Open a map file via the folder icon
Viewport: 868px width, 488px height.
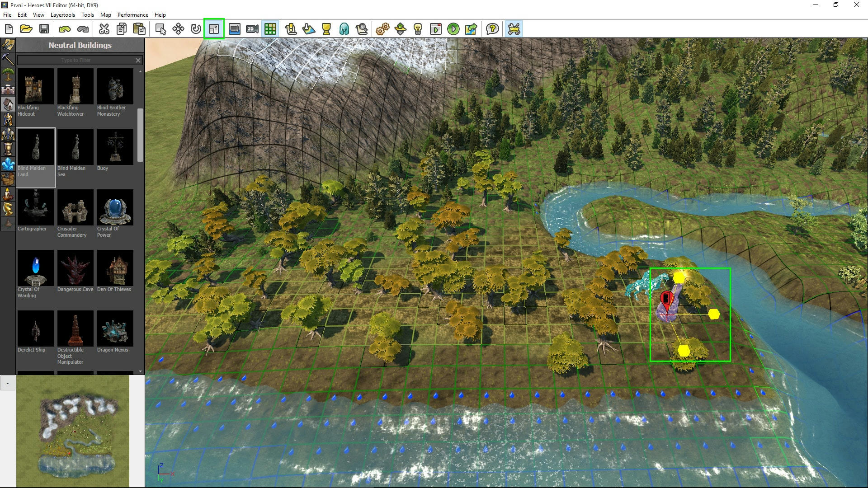[x=26, y=29]
